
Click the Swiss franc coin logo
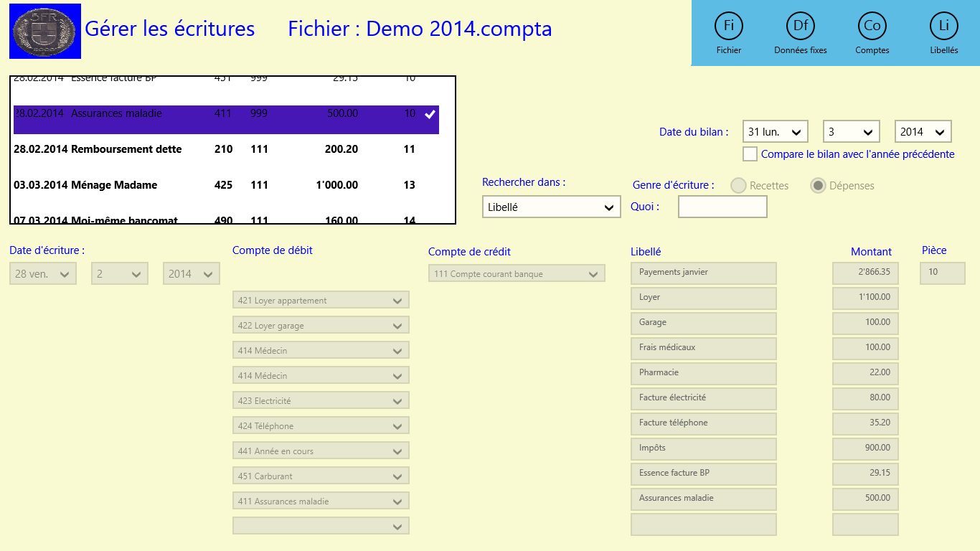click(x=45, y=31)
